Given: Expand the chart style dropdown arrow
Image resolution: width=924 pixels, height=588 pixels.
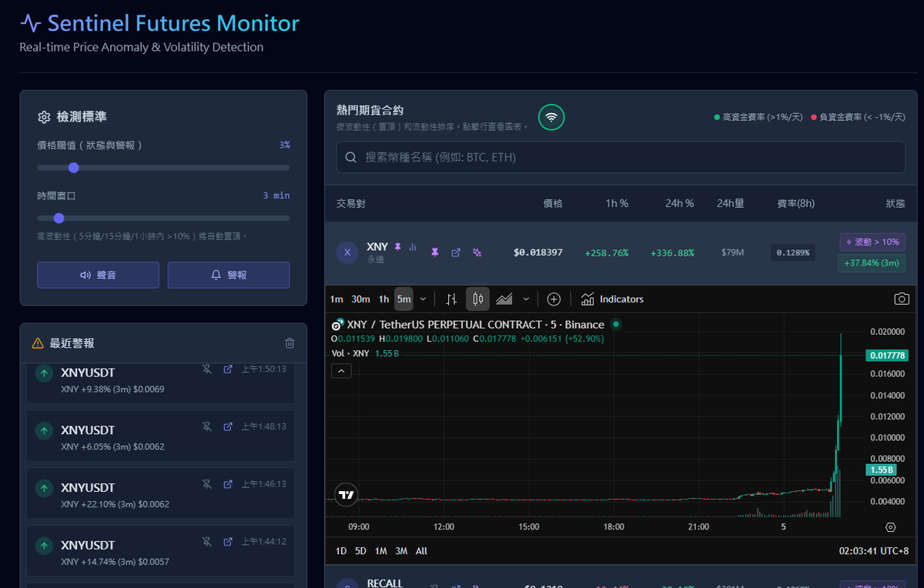Looking at the screenshot, I should (x=526, y=299).
